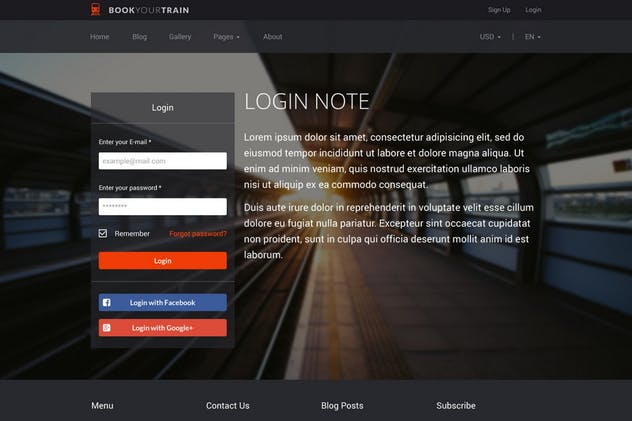632x421 pixels.
Task: Click the footer Subscribe heading
Action: (456, 406)
